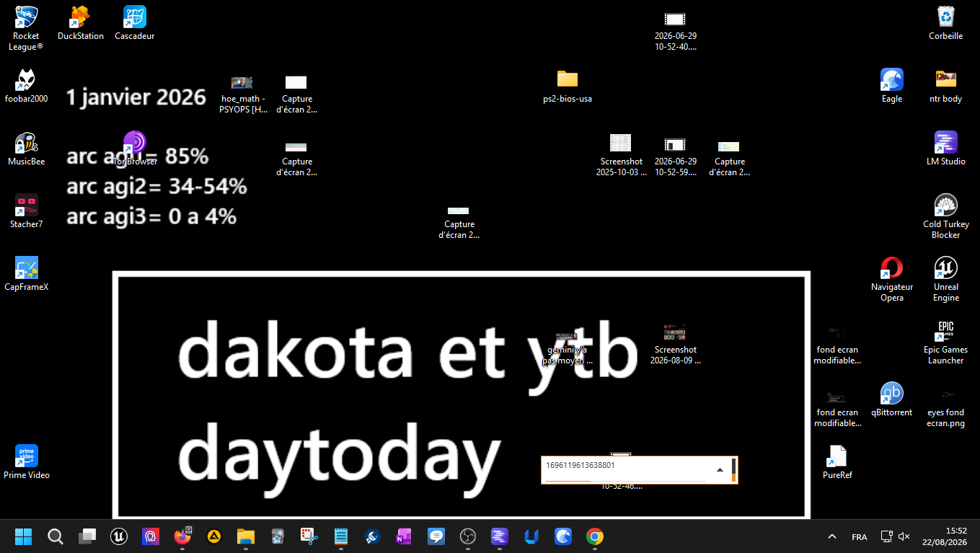Open the Rocket League desktop shortcut
Screen dimensions: 980x553
(x=26, y=28)
